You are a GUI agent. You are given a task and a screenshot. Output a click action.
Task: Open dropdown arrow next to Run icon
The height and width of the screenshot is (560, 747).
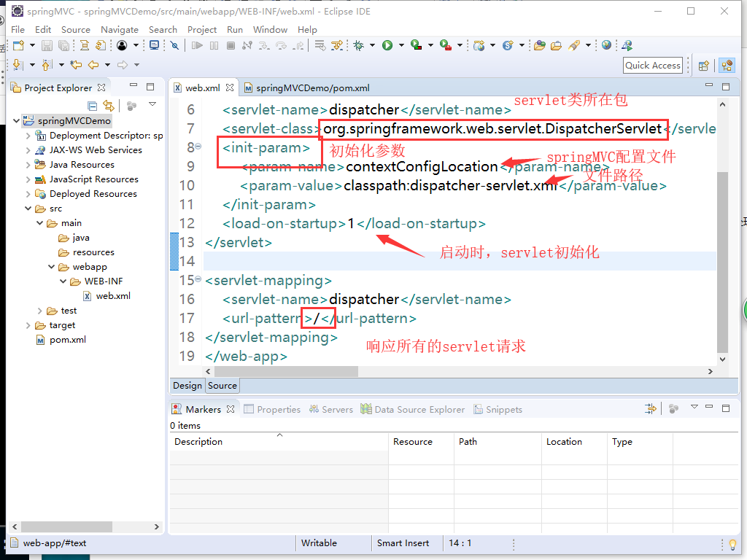(401, 45)
